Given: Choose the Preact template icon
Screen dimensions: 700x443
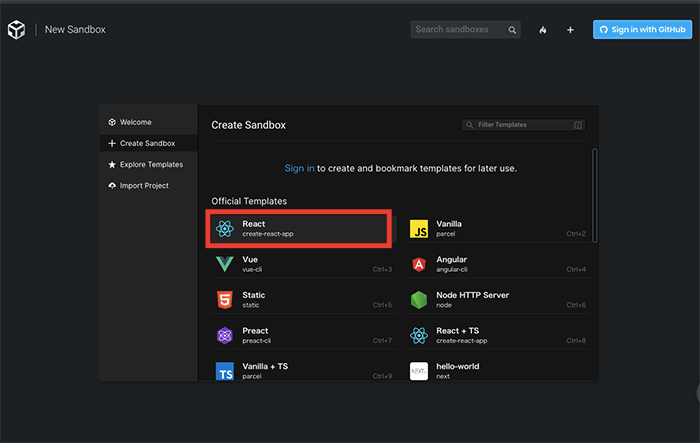Looking at the screenshot, I should 224,336.
